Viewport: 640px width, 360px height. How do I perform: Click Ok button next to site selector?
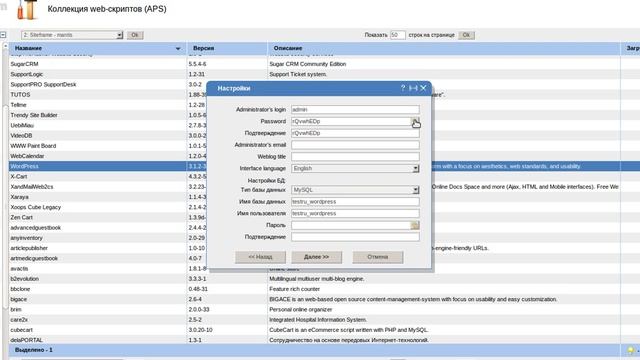(x=135, y=35)
